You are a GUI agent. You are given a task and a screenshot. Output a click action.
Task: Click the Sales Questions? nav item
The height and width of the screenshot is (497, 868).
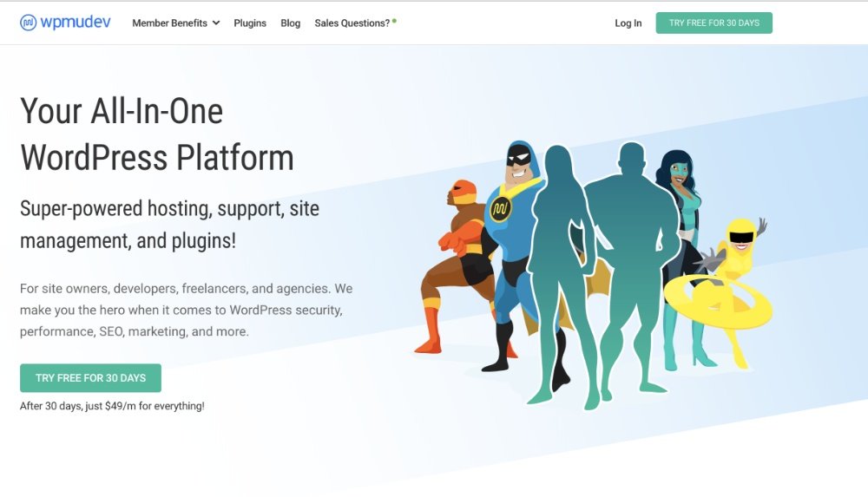tap(352, 23)
